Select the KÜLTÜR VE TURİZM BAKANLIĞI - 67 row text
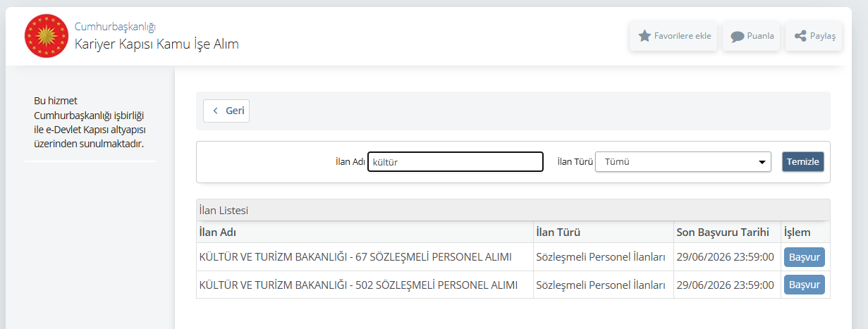Screen dimensions: 868x329 355,257
